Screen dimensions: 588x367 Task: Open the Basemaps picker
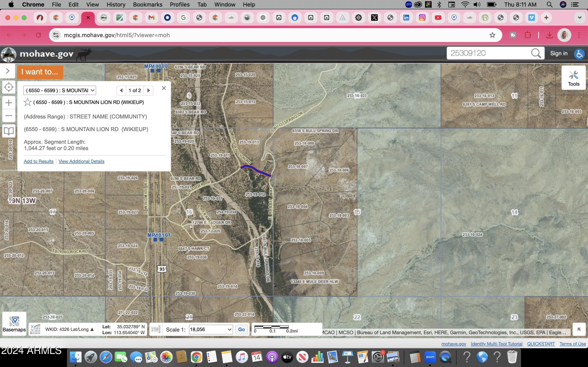point(14,323)
